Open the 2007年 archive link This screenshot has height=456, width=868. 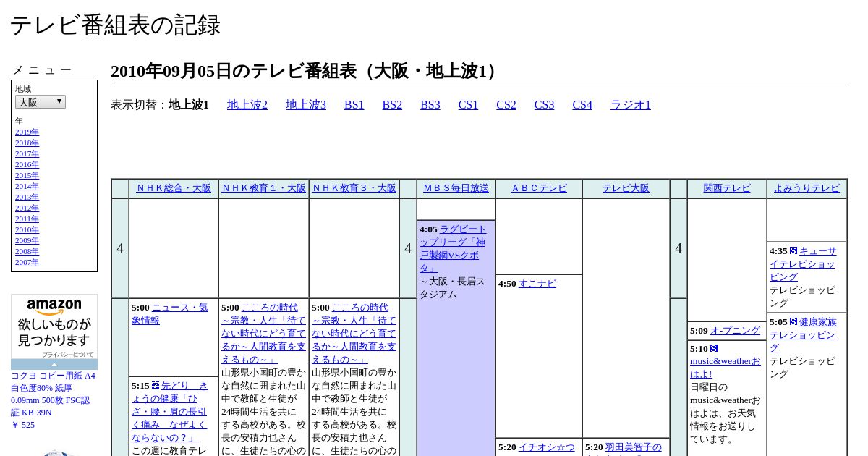(x=27, y=263)
